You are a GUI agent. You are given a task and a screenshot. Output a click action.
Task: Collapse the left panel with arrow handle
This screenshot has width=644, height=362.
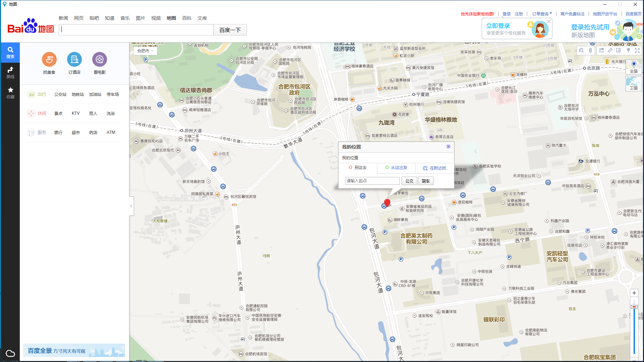(x=131, y=206)
